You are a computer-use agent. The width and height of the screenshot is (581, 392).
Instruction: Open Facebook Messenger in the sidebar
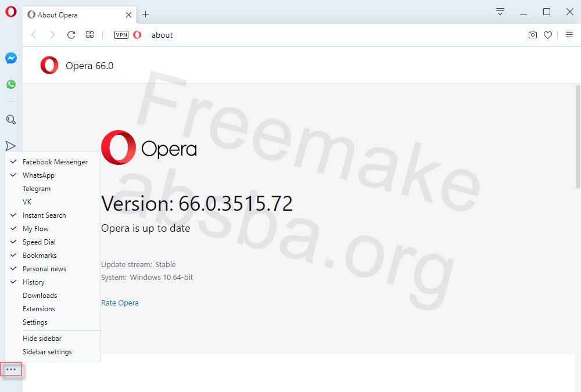tap(10, 58)
